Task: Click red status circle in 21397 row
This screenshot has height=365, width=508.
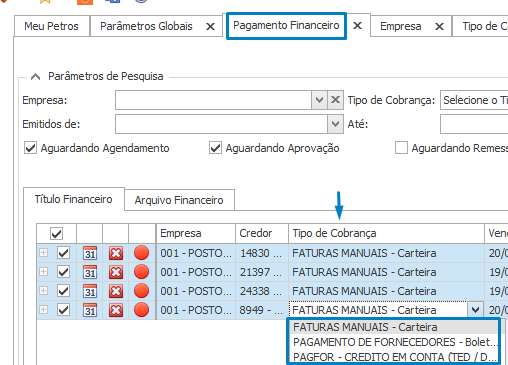Action: tap(142, 272)
